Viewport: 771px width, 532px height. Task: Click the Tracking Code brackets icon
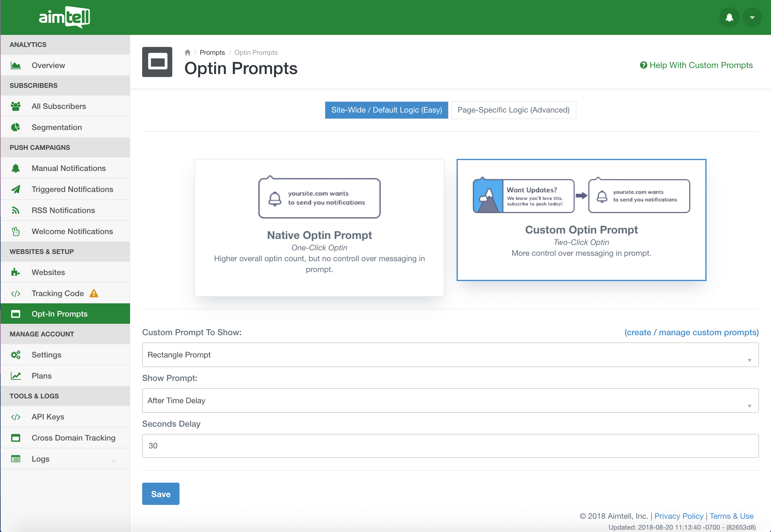16,294
